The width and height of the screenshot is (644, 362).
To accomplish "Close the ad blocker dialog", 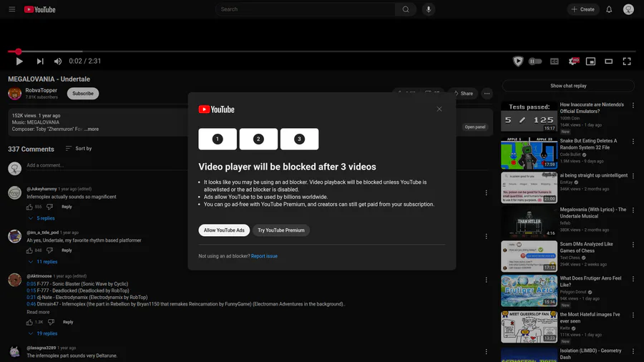I will point(439,109).
